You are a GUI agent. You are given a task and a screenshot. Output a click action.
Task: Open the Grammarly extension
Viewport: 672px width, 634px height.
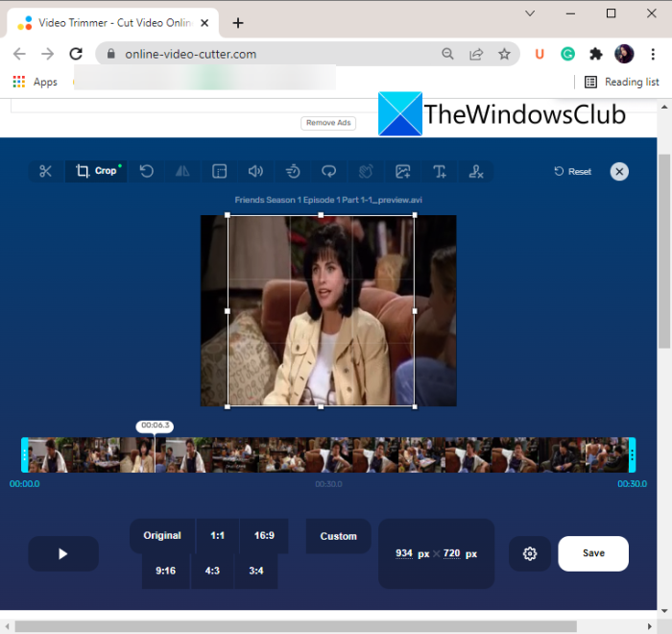point(568,54)
